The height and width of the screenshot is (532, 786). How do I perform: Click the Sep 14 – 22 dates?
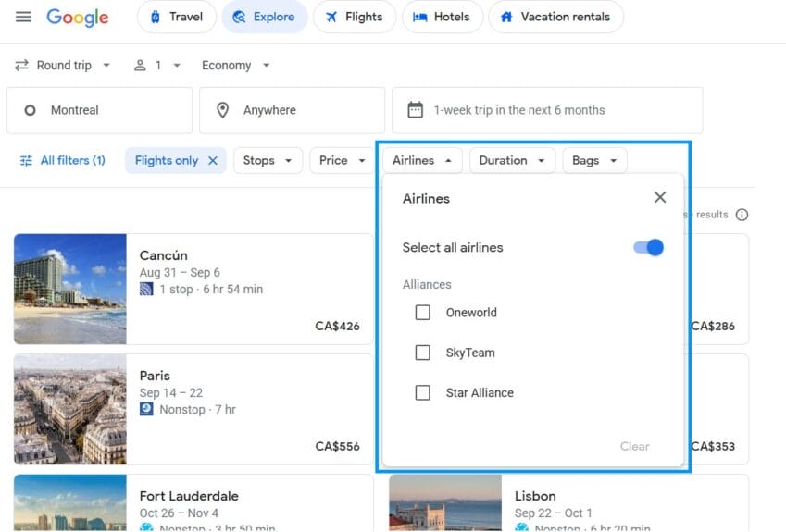point(171,392)
